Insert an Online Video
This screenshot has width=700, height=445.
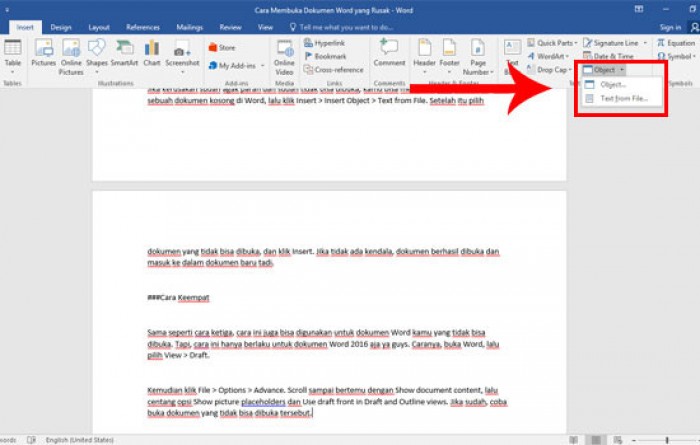[x=284, y=57]
